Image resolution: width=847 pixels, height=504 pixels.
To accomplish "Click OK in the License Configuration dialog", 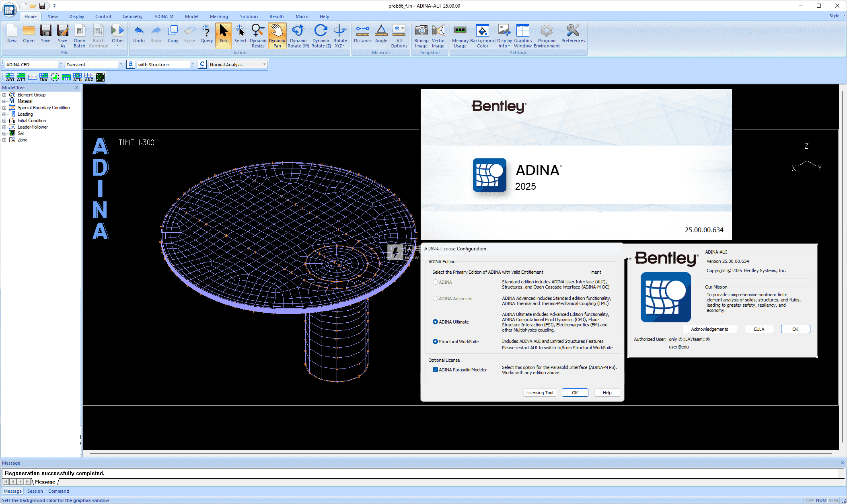I will coord(575,393).
